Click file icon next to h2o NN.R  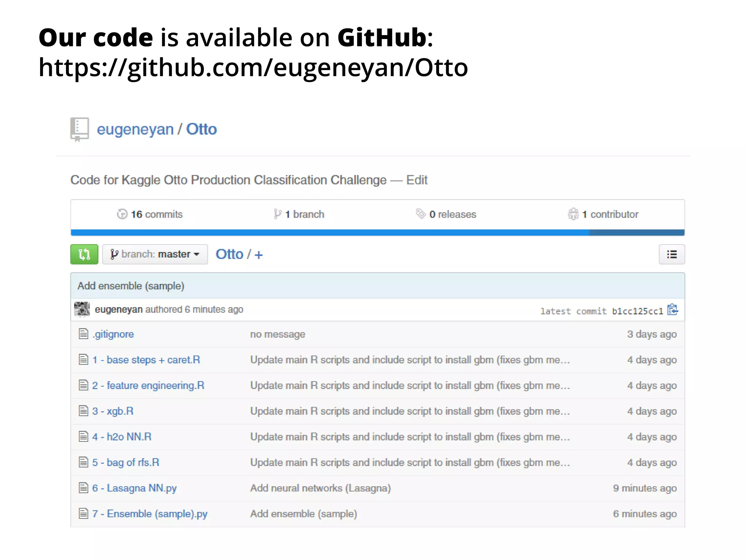[84, 436]
